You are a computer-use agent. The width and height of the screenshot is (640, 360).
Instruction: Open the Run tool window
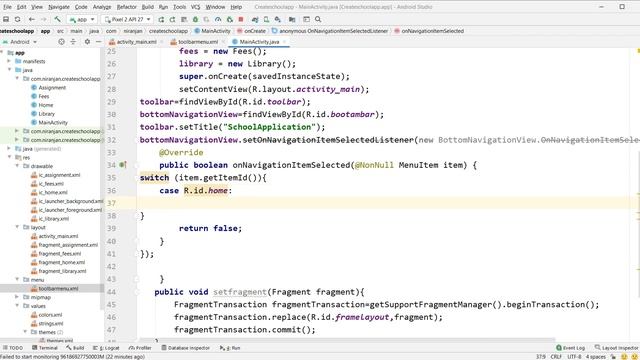230,348
